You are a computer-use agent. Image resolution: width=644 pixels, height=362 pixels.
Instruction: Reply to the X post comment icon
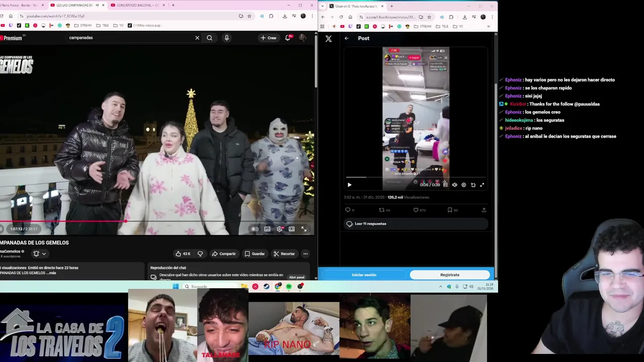[x=348, y=210]
